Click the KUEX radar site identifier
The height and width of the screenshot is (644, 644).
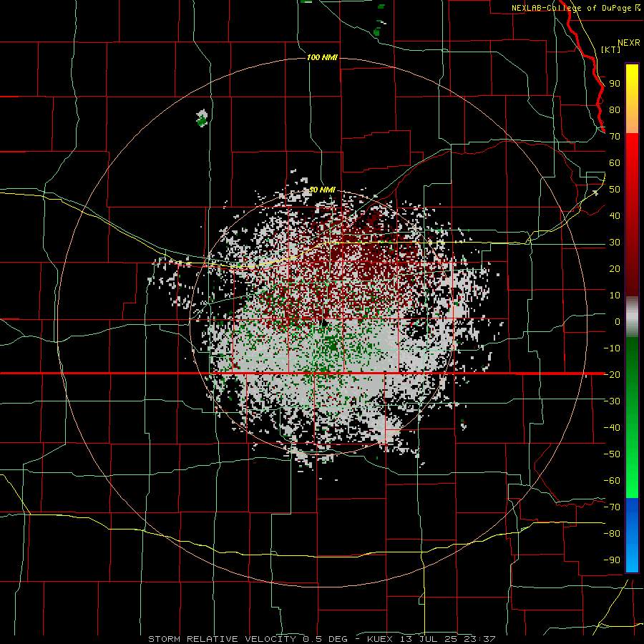[381, 639]
